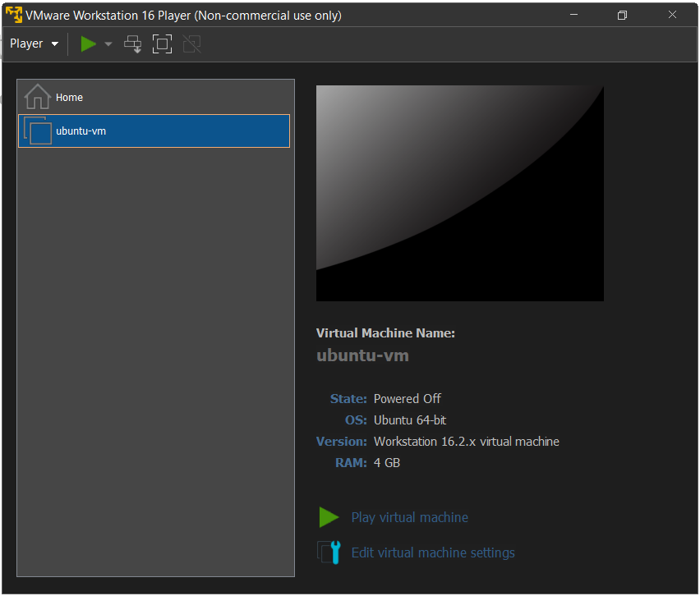The width and height of the screenshot is (700, 596).
Task: Click 'Workstation 16.2.x virtual machine' version text
Action: pyautogui.click(x=467, y=442)
